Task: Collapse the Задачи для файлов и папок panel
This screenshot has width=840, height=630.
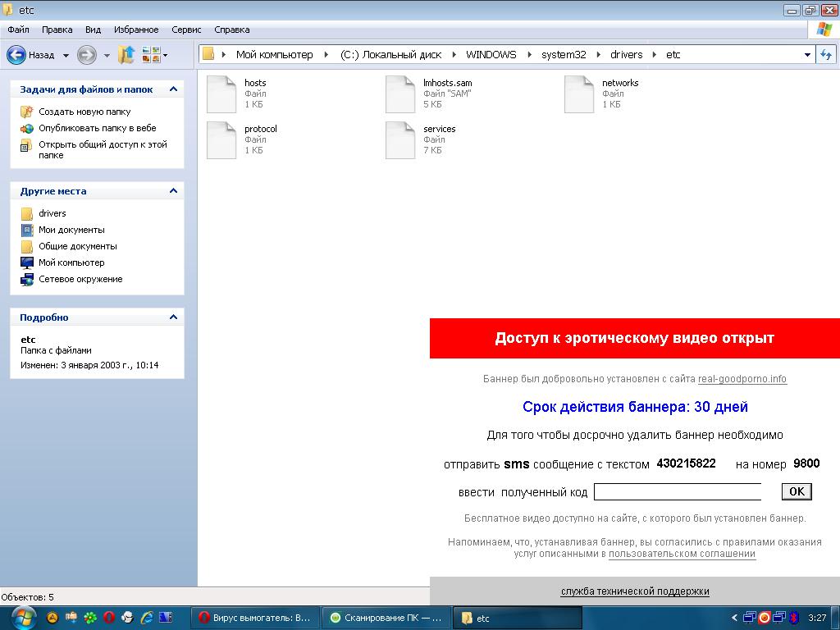Action: [x=173, y=89]
